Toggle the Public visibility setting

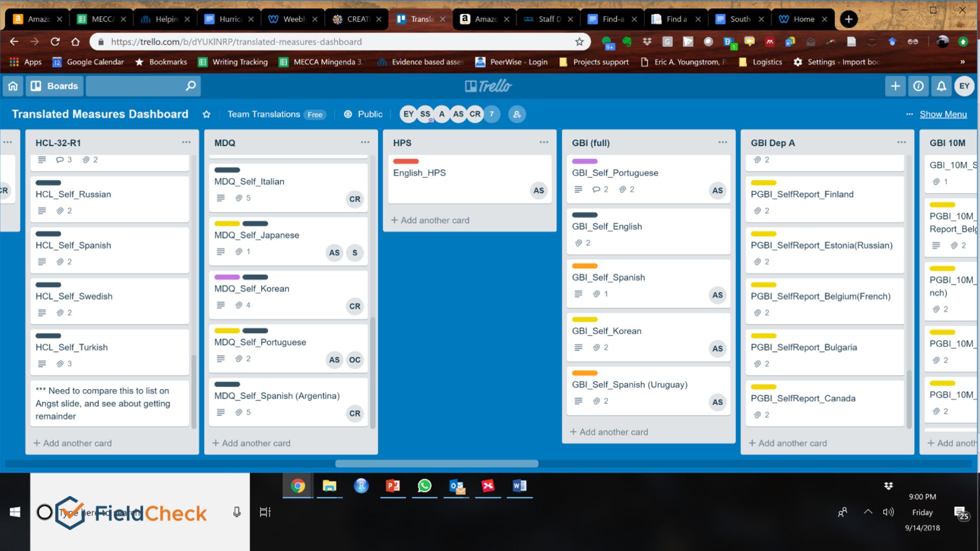click(x=363, y=114)
